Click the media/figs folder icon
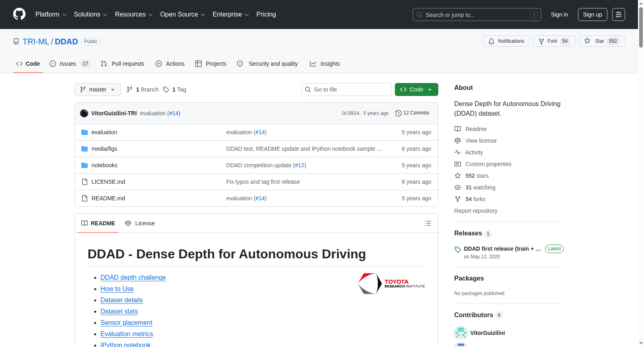This screenshot has height=347, width=644. pyautogui.click(x=85, y=149)
